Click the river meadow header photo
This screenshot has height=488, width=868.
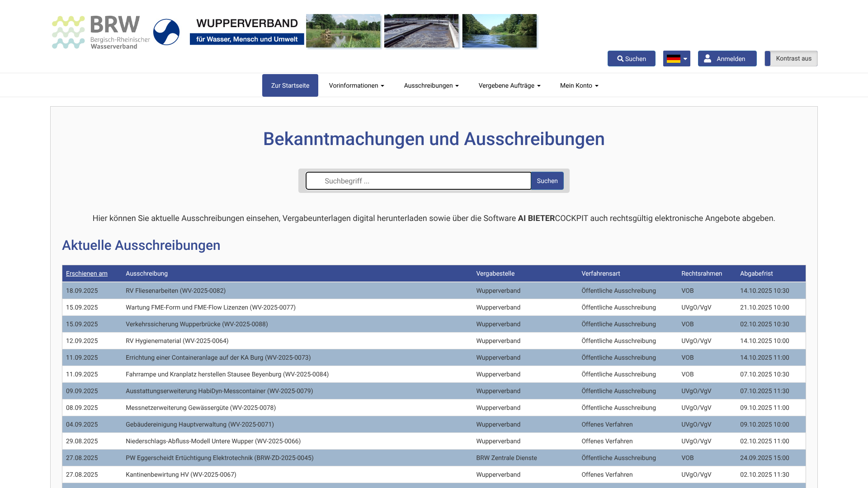pos(343,31)
